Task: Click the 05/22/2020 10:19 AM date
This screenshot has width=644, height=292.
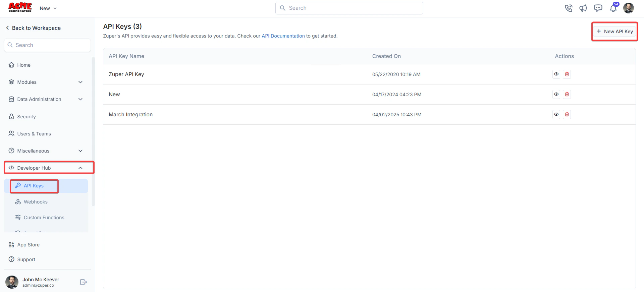Action: 396,74
